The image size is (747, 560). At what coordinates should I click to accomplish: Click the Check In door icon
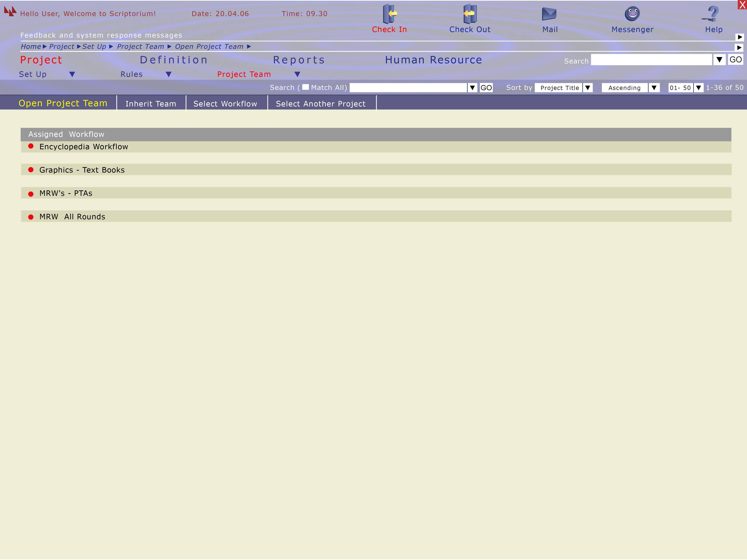pyautogui.click(x=389, y=14)
